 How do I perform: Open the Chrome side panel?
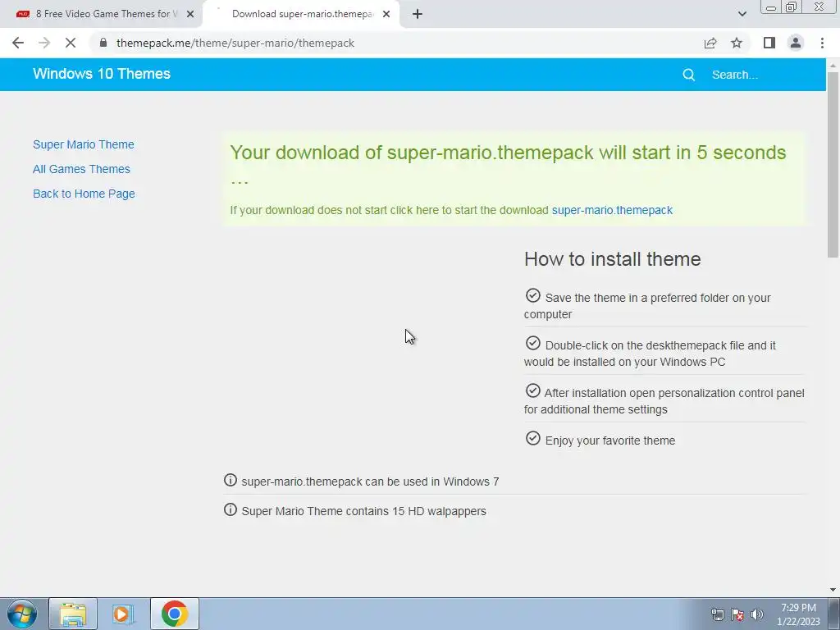click(769, 43)
